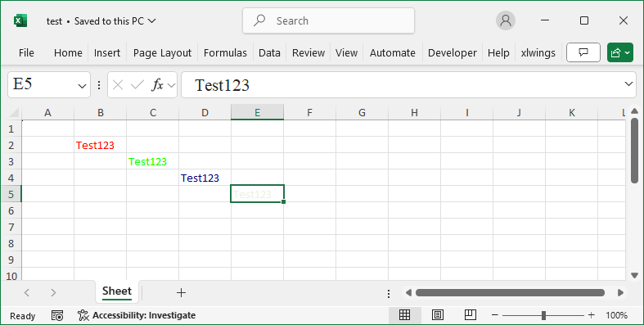Switch to the Data tab
Screen dimensions: 644x325
[x=269, y=52]
